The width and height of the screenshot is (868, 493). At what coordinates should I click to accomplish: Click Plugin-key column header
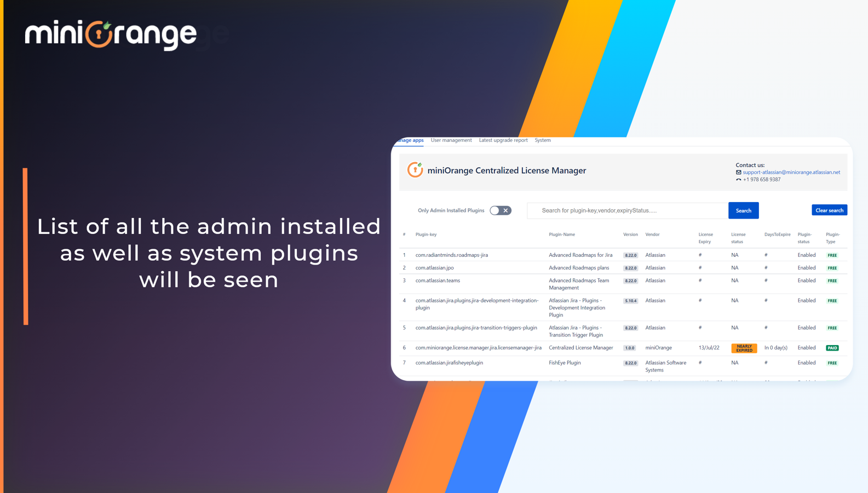click(x=426, y=234)
